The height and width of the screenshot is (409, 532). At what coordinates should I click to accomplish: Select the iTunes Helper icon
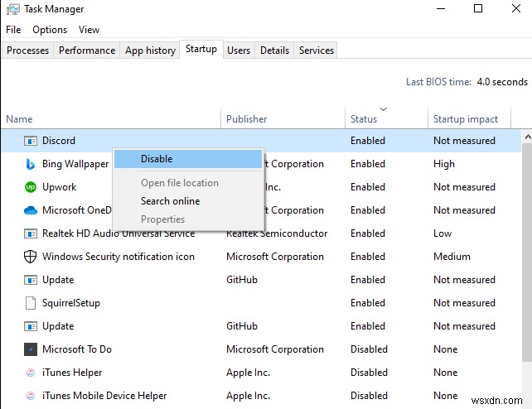(x=31, y=373)
